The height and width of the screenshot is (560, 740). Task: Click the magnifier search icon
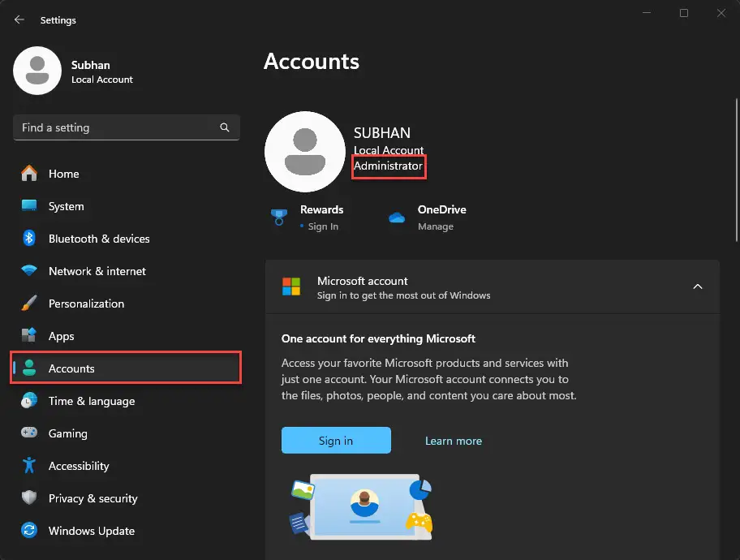tap(225, 127)
